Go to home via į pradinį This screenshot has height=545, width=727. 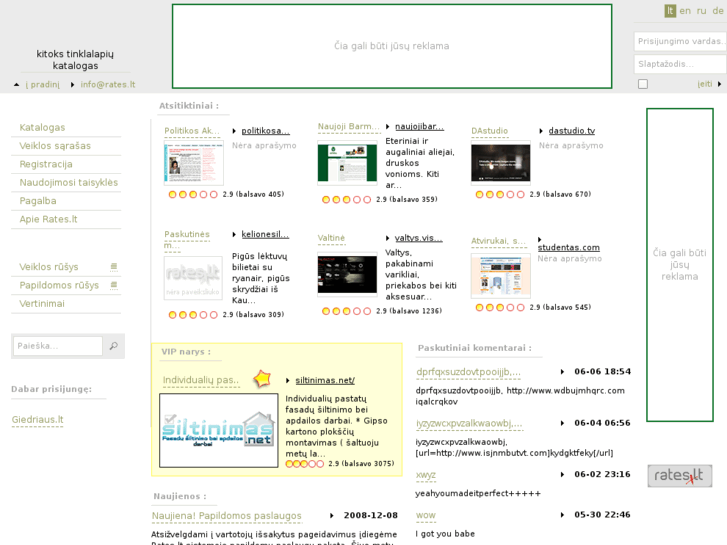[43, 84]
